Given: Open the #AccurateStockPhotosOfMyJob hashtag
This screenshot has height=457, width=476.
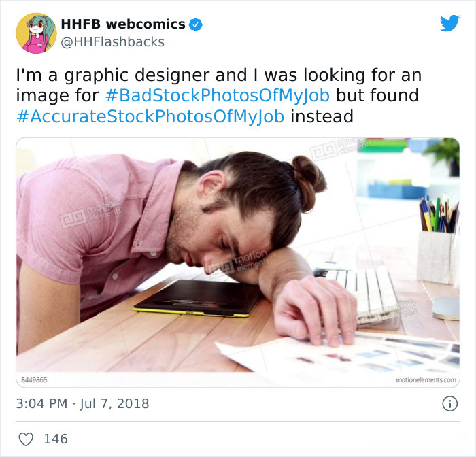Looking at the screenshot, I should pos(150,116).
